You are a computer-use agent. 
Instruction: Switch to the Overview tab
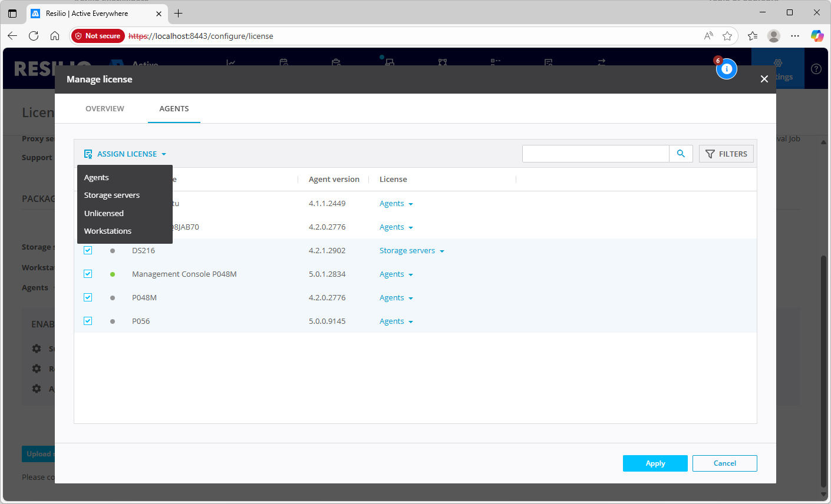click(105, 109)
